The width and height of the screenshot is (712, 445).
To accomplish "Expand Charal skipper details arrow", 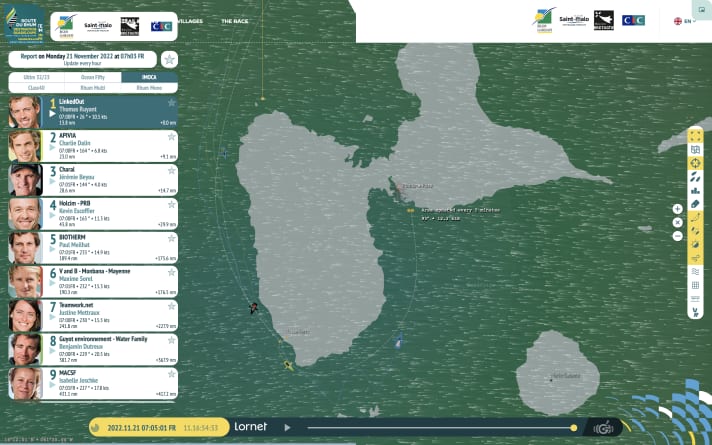I will pyautogui.click(x=52, y=180).
